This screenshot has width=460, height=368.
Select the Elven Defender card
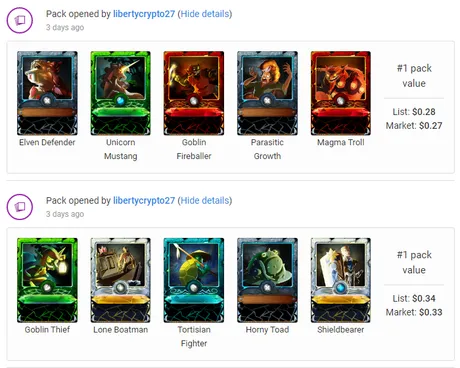47,93
